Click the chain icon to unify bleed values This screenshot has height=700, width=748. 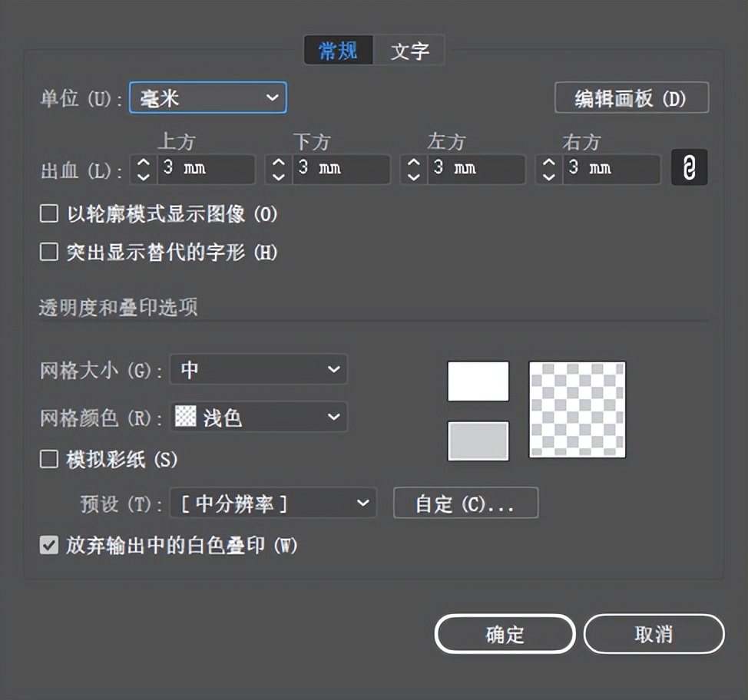coord(689,167)
